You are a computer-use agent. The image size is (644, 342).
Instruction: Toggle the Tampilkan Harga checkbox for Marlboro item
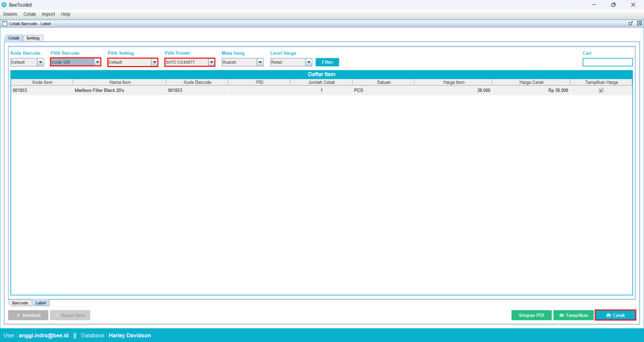pyautogui.click(x=601, y=90)
